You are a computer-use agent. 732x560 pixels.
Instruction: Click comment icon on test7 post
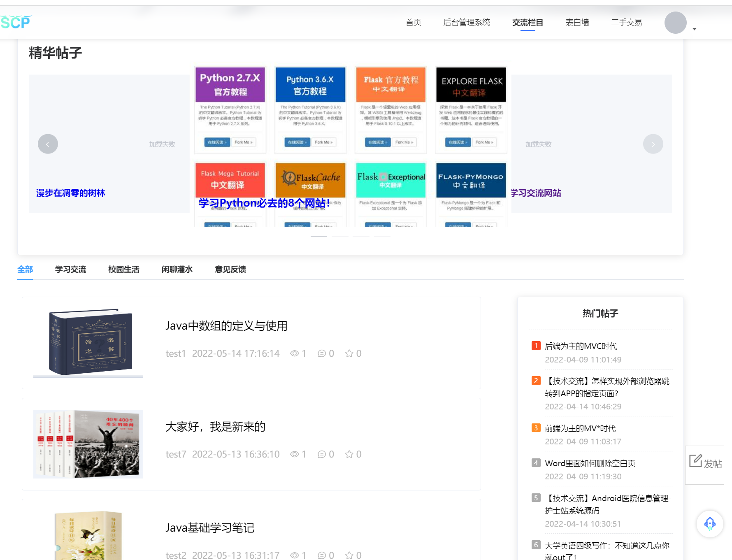pyautogui.click(x=322, y=454)
